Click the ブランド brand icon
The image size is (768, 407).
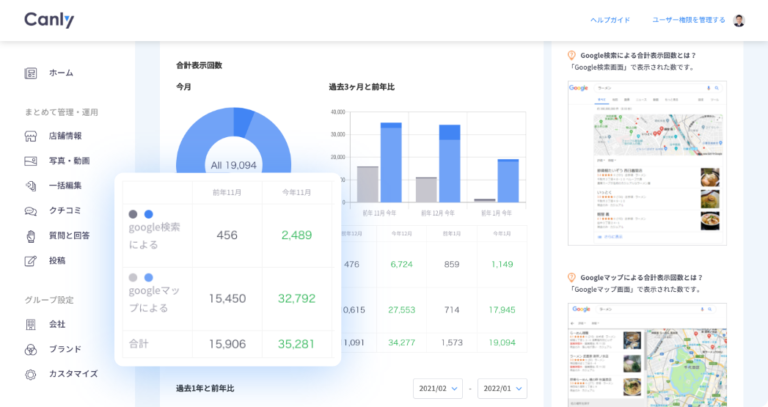pos(31,349)
